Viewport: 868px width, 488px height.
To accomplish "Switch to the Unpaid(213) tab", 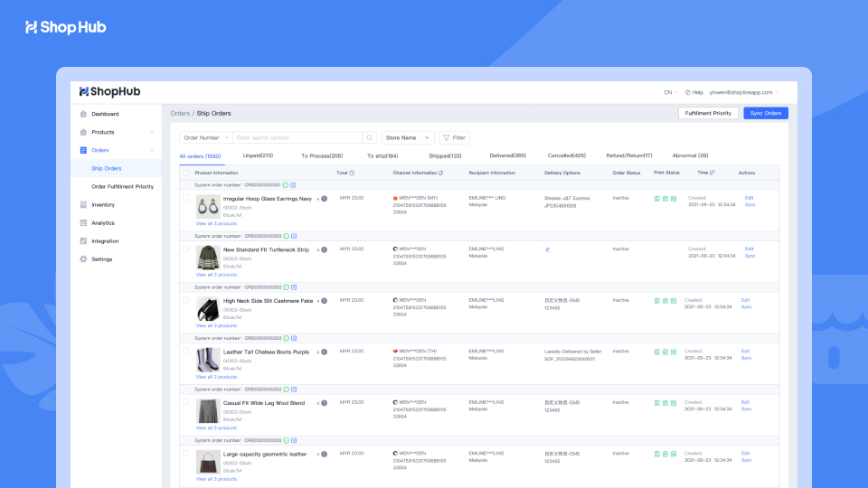I will (258, 155).
